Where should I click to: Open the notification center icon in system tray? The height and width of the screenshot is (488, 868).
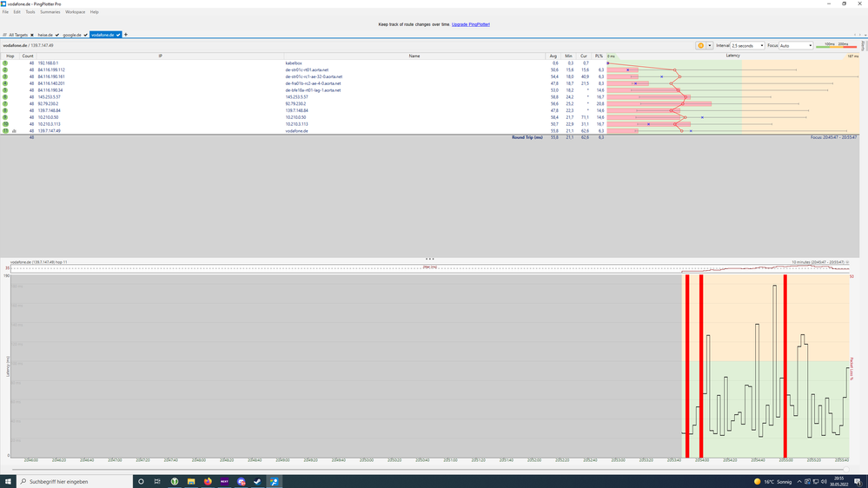[x=857, y=481]
